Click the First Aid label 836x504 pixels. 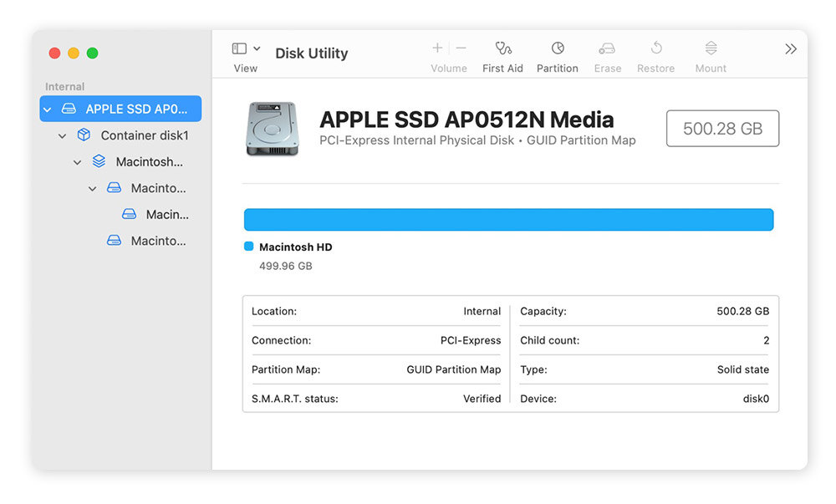pyautogui.click(x=502, y=69)
